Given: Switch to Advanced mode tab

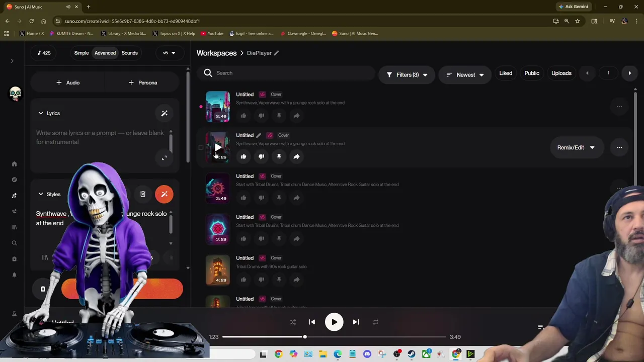Looking at the screenshot, I should click(x=105, y=53).
